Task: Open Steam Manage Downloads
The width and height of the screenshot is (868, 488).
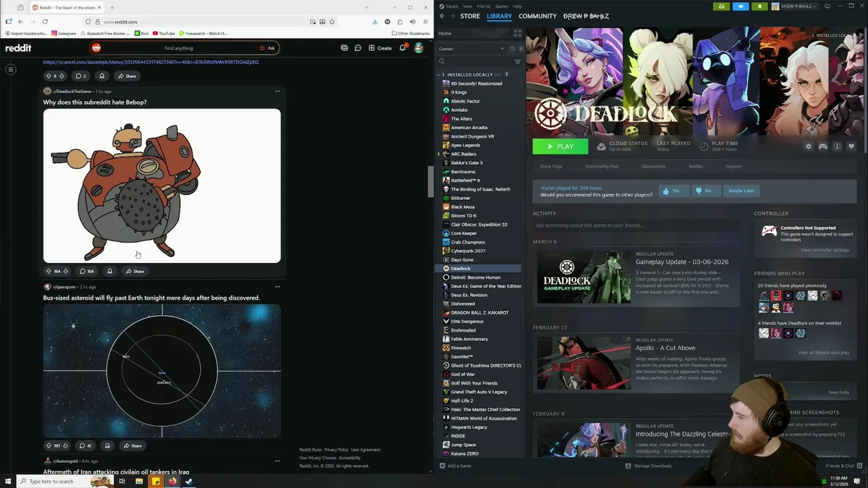Action: click(x=648, y=466)
